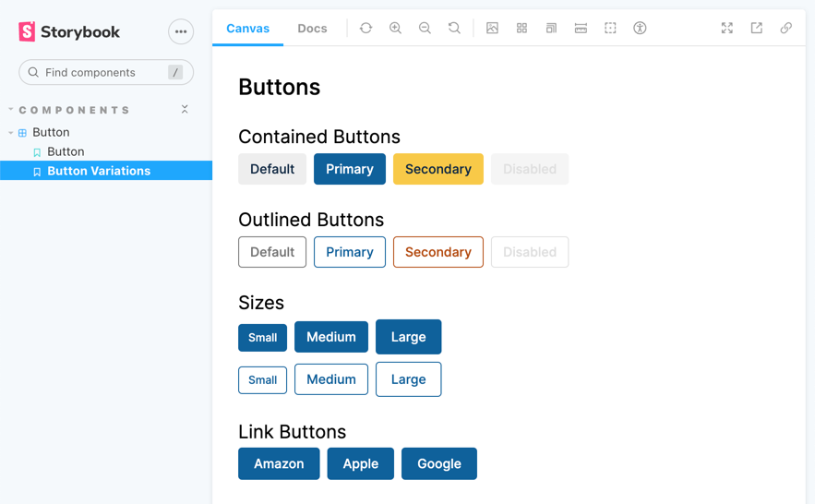
Task: Click the contained Secondary yellow button
Action: point(438,169)
